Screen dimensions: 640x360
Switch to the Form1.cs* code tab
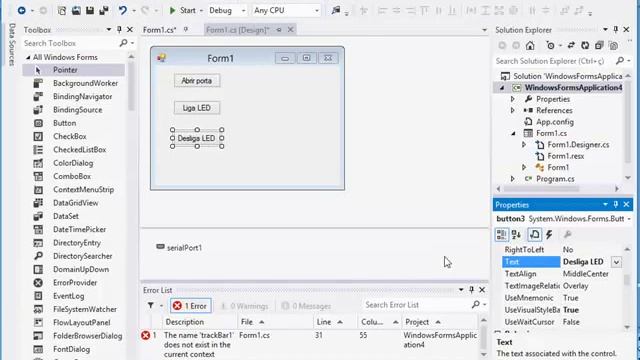[160, 30]
